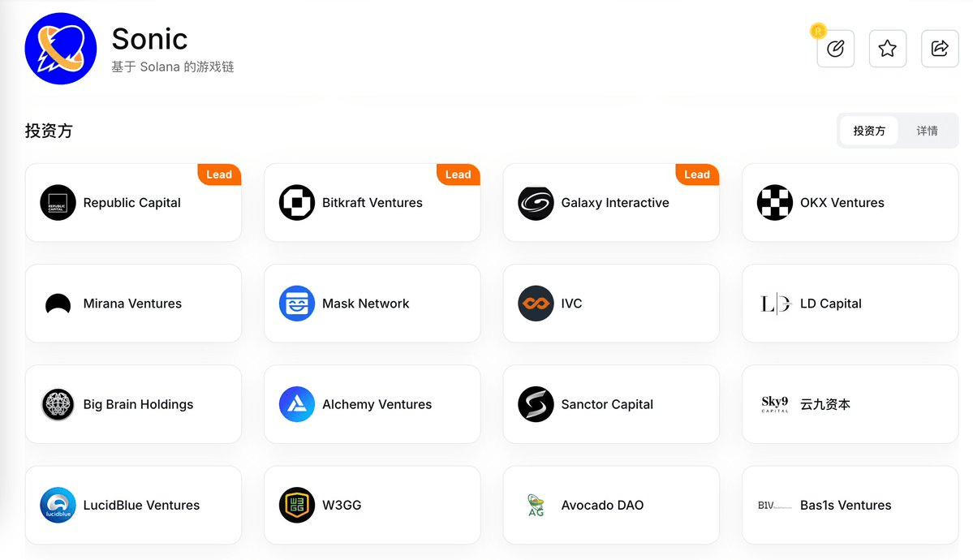This screenshot has height=560, width=973.
Task: Open Bitkraft Ventures investor name
Action: (x=372, y=202)
